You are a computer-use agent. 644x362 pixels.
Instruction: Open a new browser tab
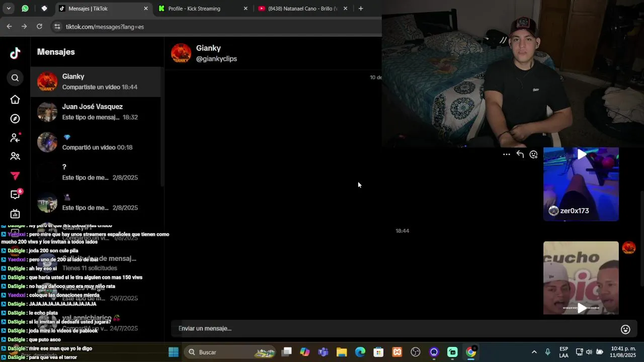pos(361,9)
